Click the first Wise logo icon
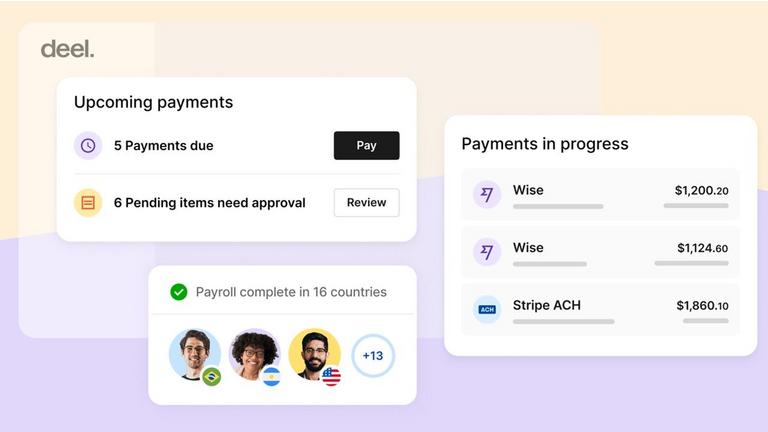Viewport: 768px width, 432px height. 487,195
